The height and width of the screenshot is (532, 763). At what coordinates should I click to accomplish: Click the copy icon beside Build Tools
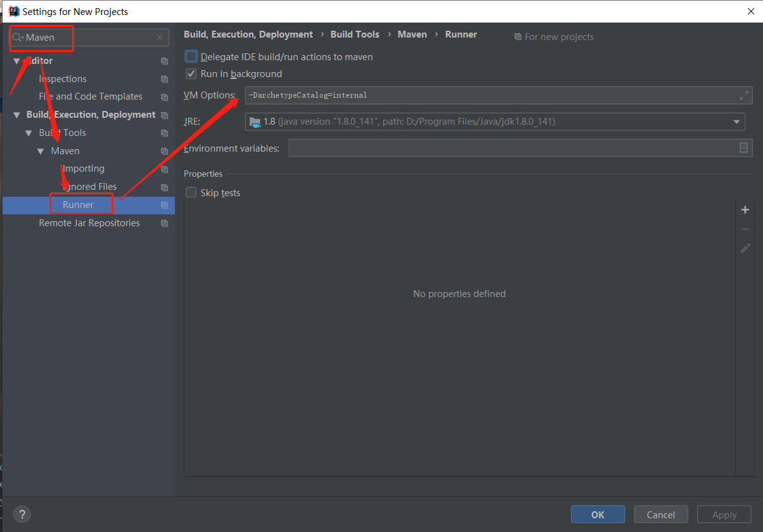[164, 133]
